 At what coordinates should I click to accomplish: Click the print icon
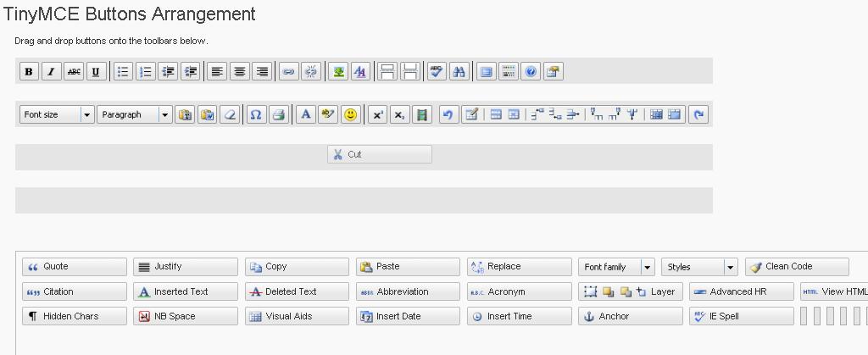tap(278, 114)
